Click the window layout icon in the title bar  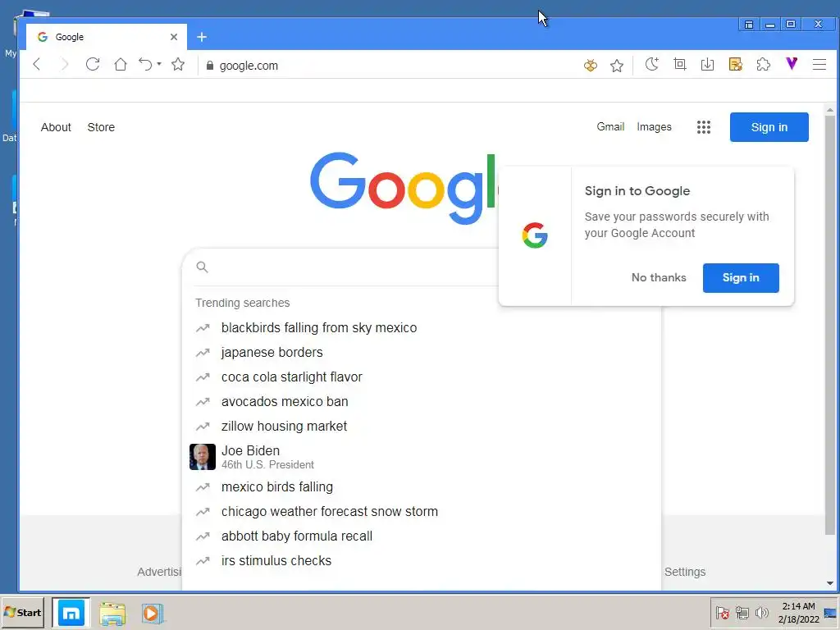coord(749,25)
